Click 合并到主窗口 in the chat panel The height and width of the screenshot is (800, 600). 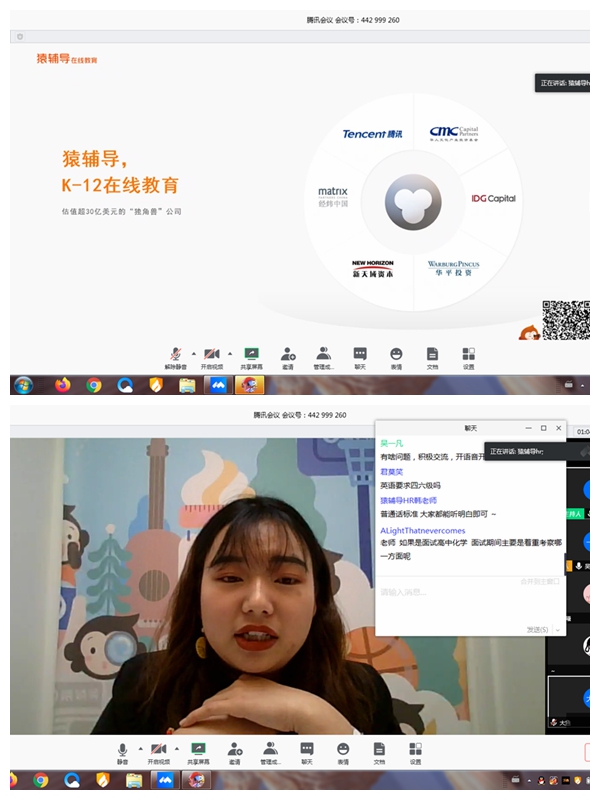pyautogui.click(x=540, y=581)
